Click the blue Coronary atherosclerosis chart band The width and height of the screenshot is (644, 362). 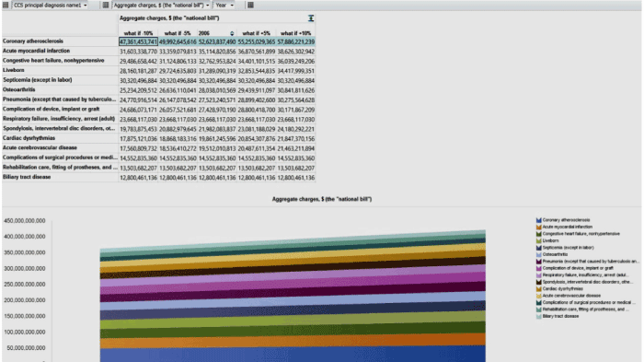293,355
